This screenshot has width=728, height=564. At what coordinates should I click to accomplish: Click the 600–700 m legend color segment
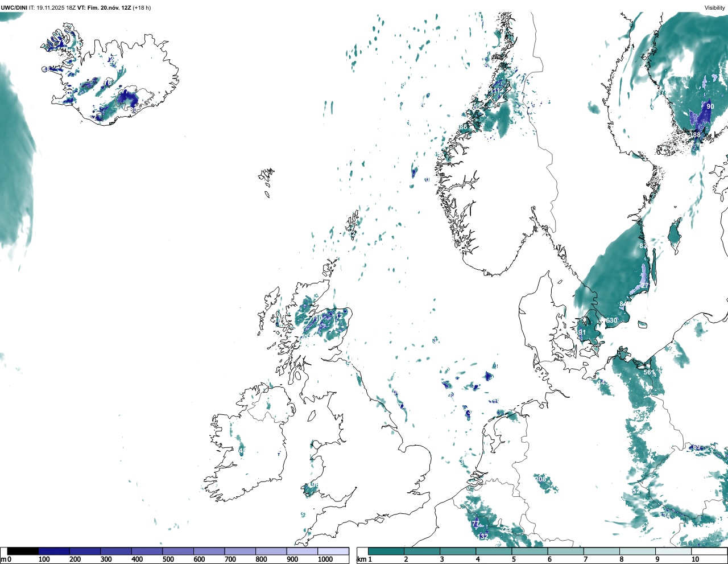(209, 551)
